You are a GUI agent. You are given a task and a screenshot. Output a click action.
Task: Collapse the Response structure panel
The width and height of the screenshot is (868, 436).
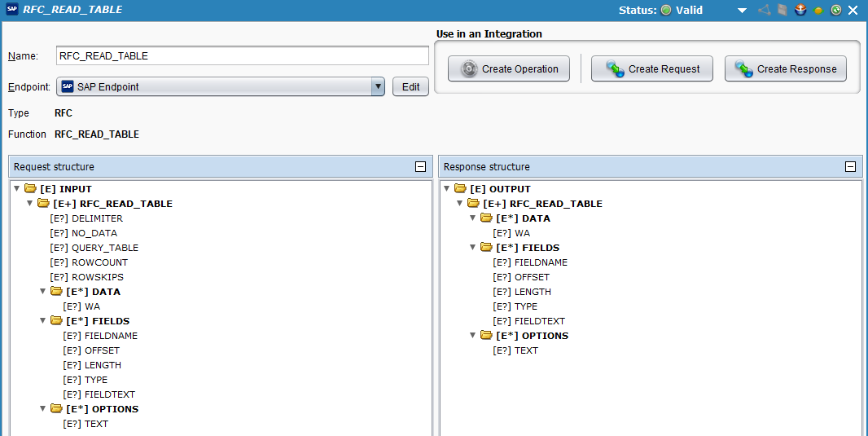[x=850, y=167]
